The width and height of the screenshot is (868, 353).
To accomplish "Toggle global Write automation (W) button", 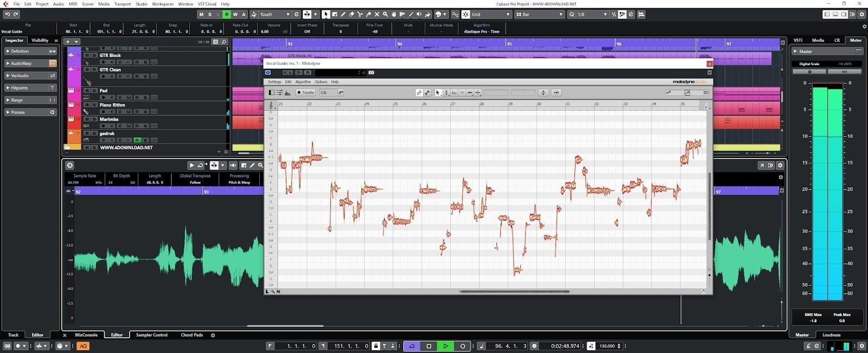I will tap(235, 14).
